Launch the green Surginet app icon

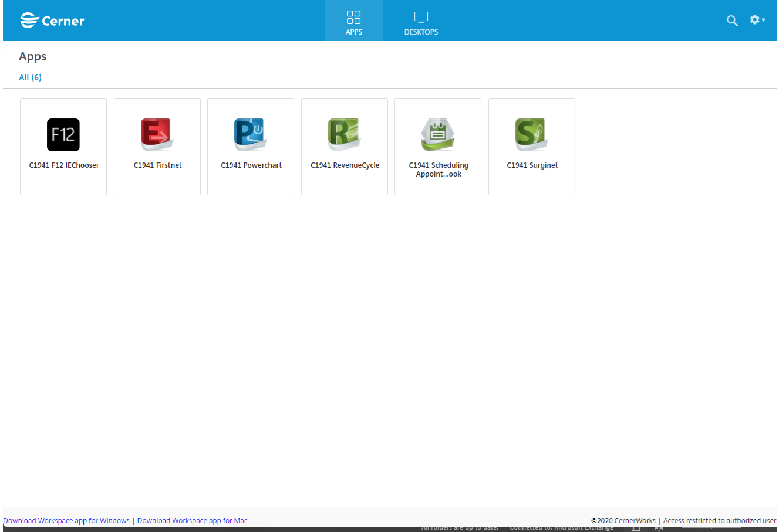tap(532, 135)
